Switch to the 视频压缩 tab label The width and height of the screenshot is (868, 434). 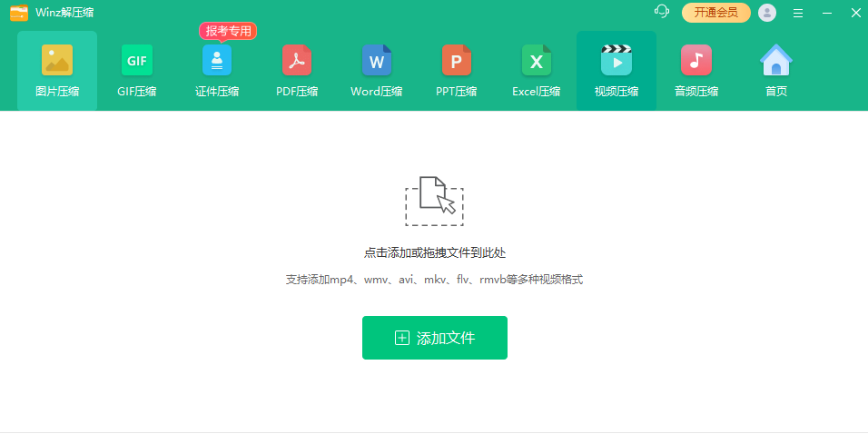[x=616, y=92]
